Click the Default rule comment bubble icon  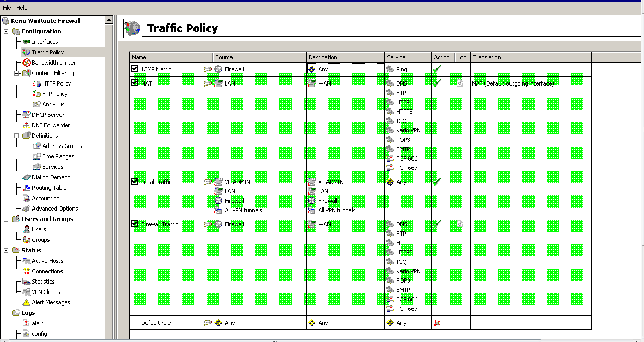coord(208,323)
